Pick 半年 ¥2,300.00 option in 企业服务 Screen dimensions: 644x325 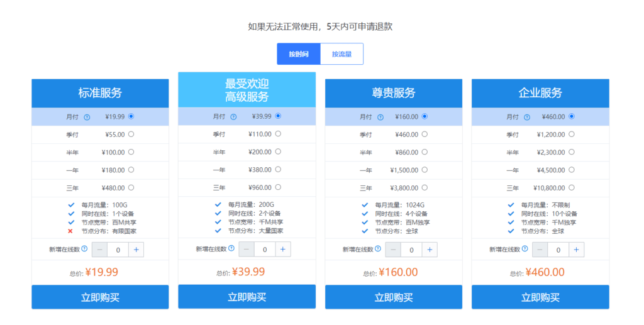tap(571, 151)
